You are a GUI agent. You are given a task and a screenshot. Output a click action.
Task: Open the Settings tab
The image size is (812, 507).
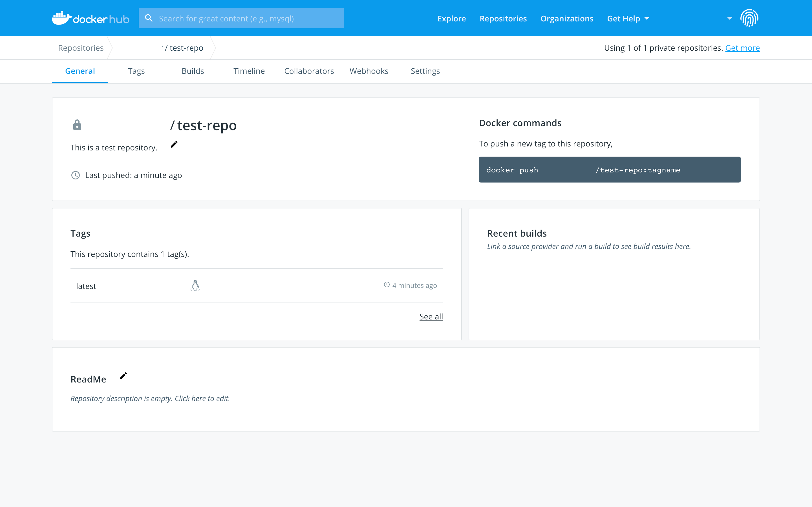[425, 71]
